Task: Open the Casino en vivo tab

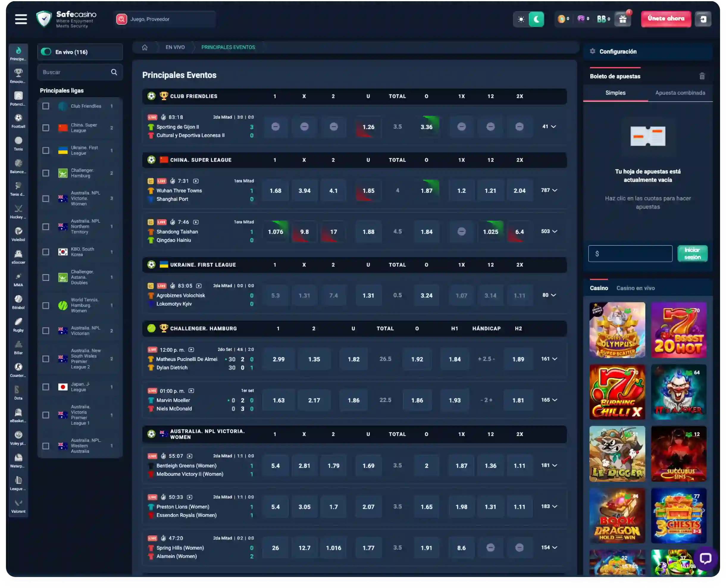Action: point(635,288)
